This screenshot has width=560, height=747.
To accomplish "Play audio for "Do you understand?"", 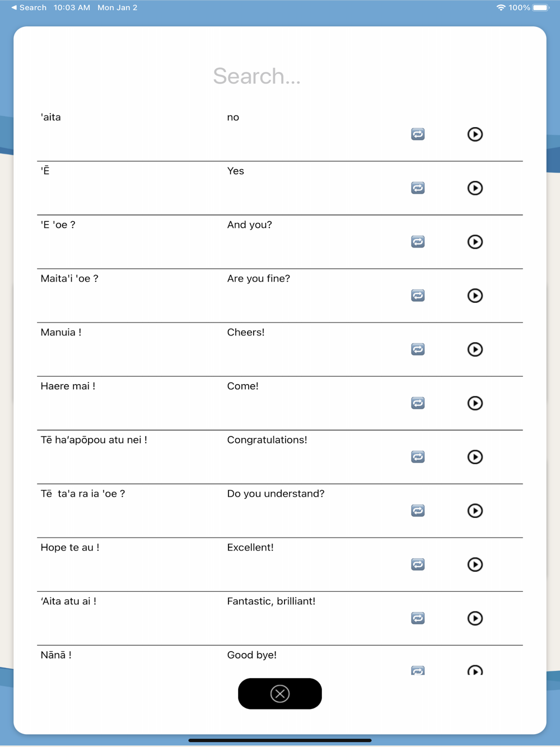I will point(475,511).
